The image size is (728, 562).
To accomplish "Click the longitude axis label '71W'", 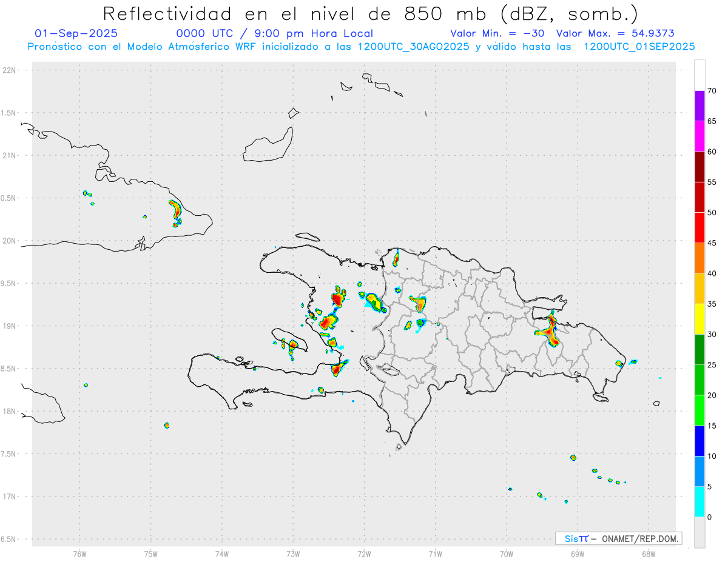I will click(435, 554).
